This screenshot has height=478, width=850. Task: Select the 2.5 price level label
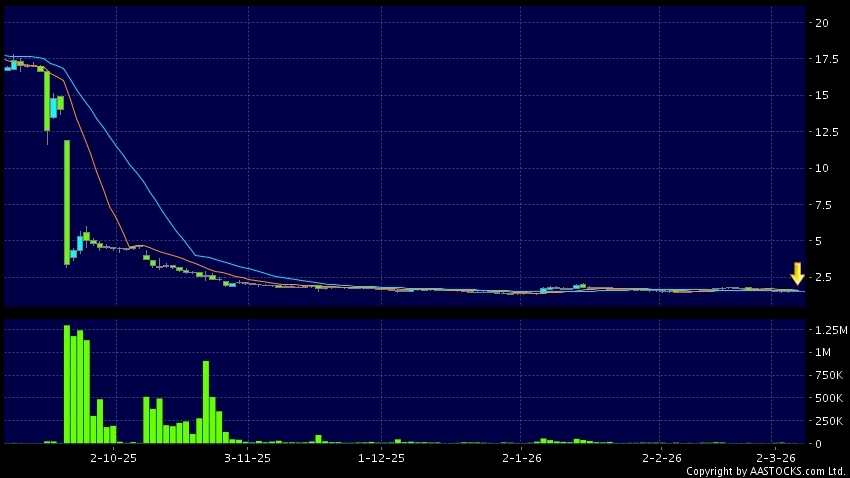coord(822,277)
